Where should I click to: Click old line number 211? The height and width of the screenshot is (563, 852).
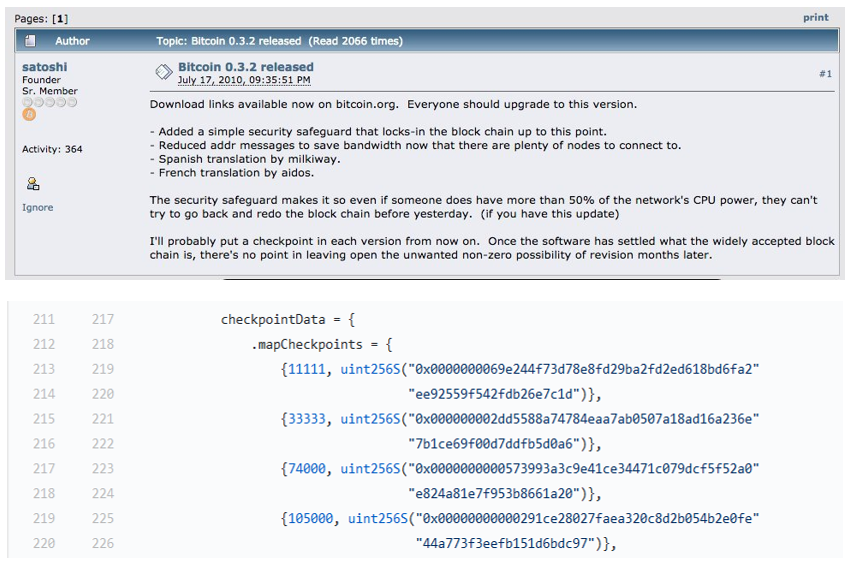click(44, 319)
